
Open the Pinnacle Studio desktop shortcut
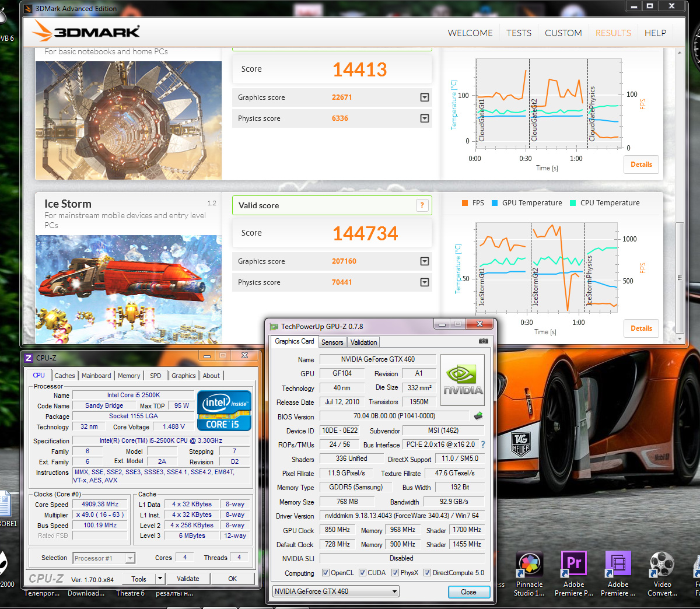(529, 574)
